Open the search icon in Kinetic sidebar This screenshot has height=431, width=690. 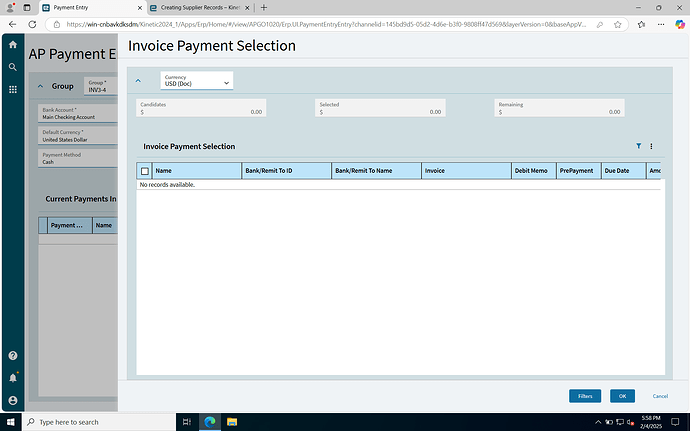13,67
